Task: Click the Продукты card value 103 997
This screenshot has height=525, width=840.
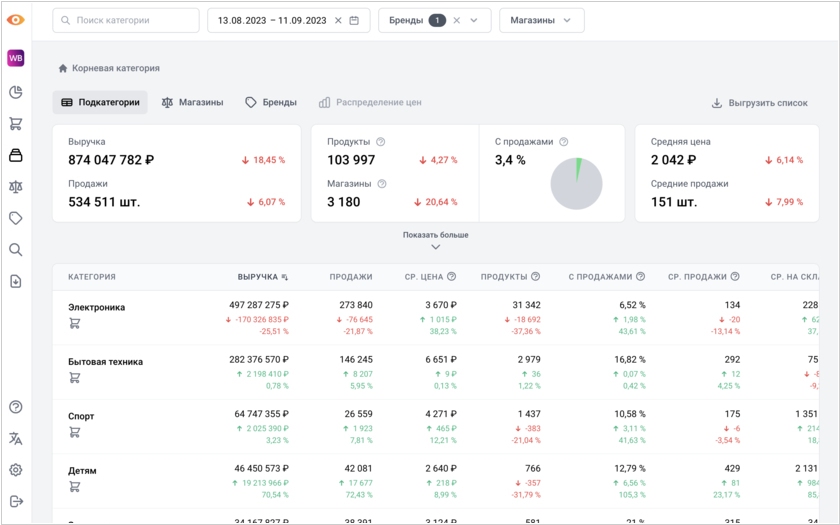Action: pyautogui.click(x=351, y=160)
